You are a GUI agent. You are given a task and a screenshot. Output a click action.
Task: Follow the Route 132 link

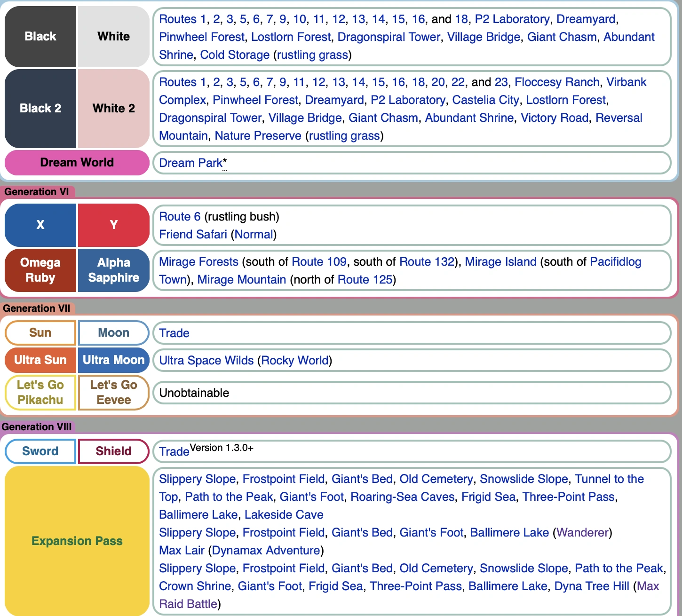point(427,262)
